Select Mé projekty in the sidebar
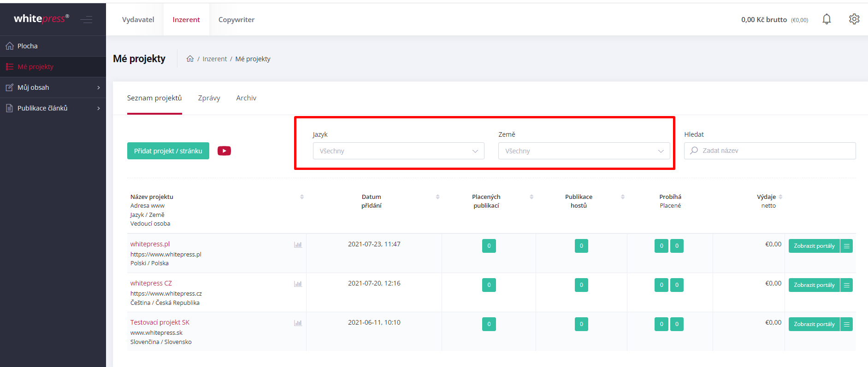 click(53, 67)
